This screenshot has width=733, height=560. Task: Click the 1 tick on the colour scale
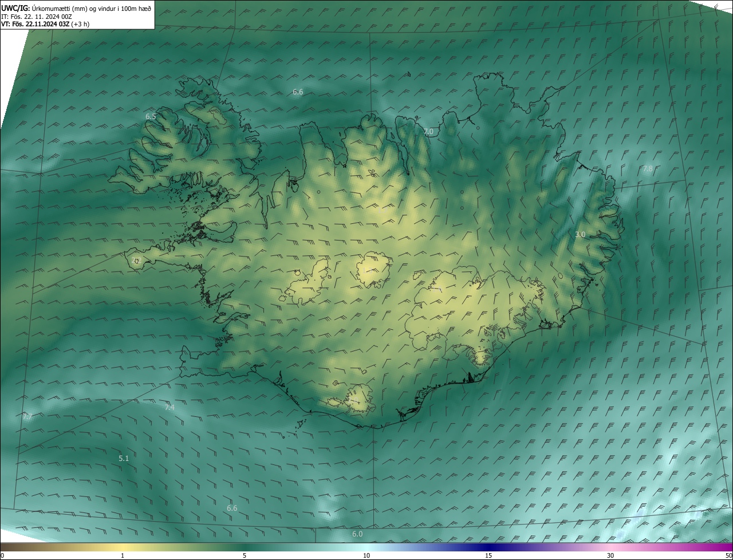[x=123, y=555]
